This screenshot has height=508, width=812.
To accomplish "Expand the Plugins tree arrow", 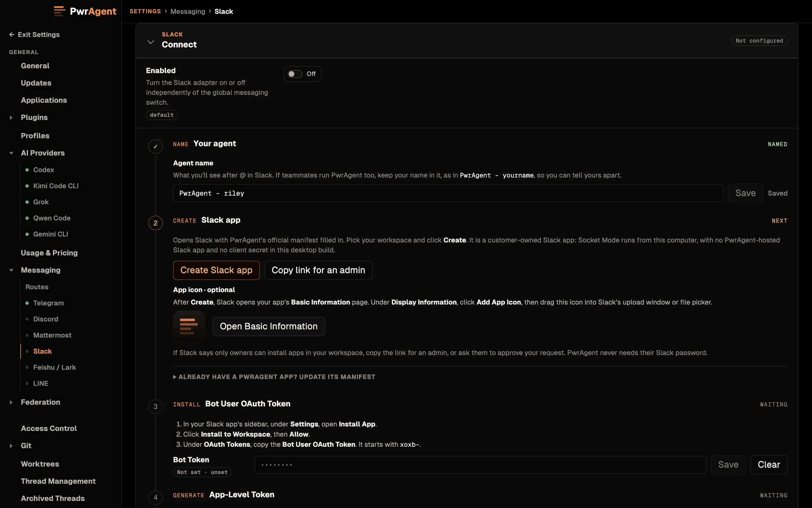I will 11,118.
